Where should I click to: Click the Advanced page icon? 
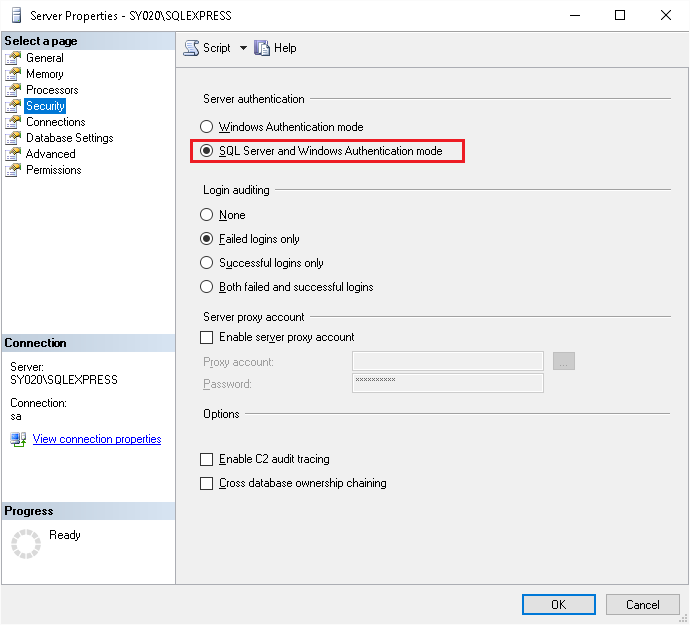(13, 154)
